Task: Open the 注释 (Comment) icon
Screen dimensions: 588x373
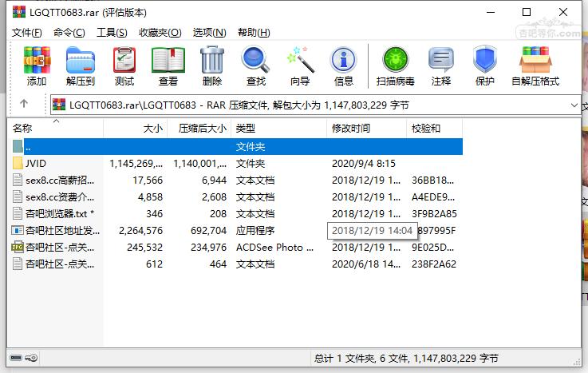Action: coord(441,60)
